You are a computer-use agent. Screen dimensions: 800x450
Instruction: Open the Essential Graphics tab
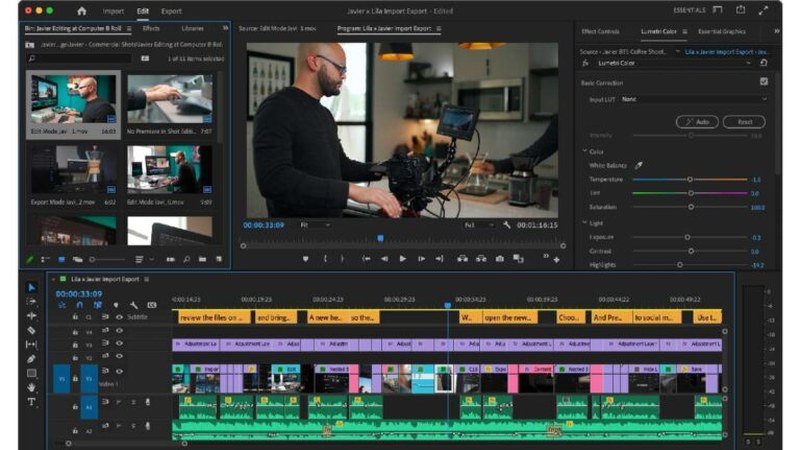722,32
